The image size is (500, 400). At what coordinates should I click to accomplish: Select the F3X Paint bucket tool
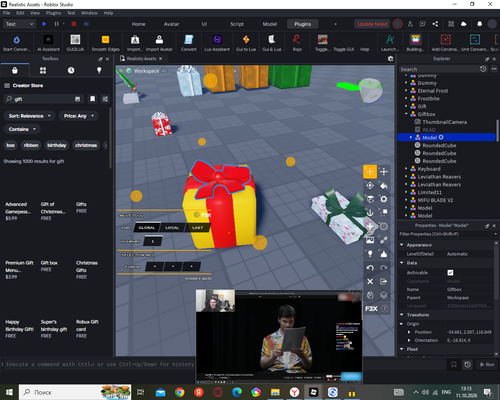pos(384,185)
